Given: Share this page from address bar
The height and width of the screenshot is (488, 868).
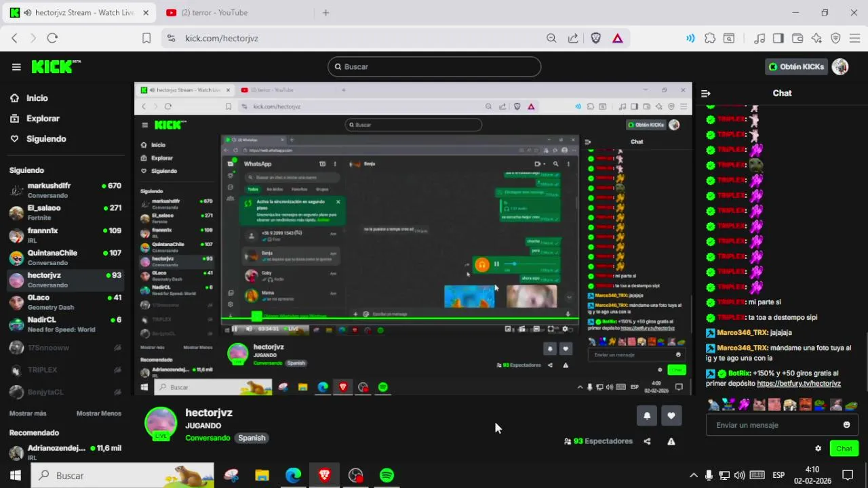Looking at the screenshot, I should coord(573,38).
